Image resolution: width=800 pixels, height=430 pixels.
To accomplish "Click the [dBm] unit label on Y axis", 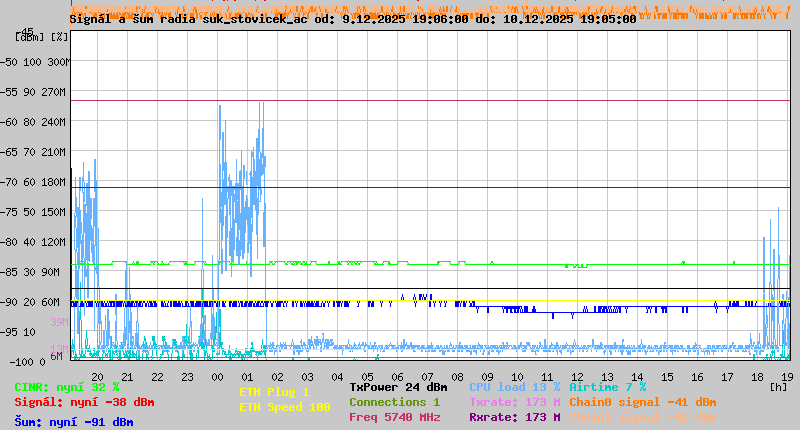I will click(28, 36).
